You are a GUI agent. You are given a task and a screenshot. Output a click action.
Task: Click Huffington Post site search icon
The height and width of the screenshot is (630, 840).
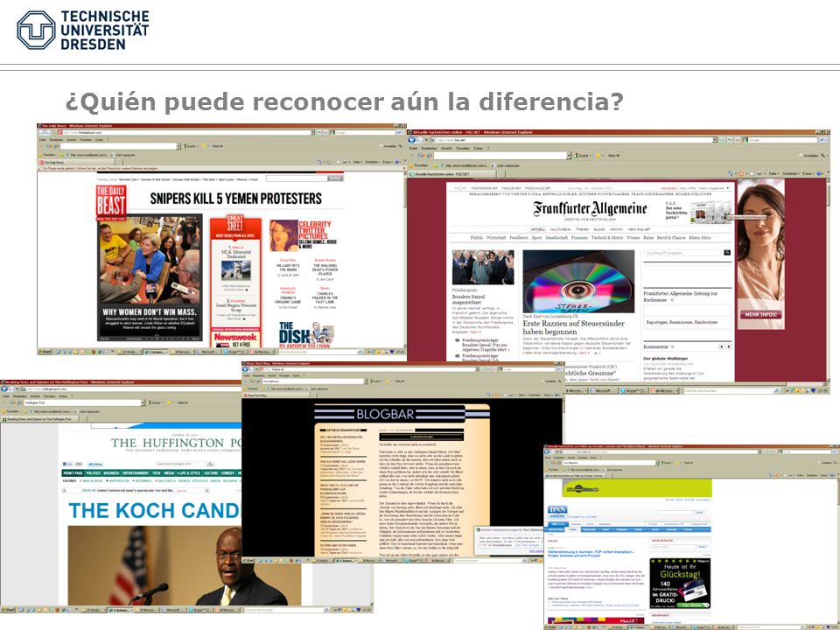[x=211, y=464]
